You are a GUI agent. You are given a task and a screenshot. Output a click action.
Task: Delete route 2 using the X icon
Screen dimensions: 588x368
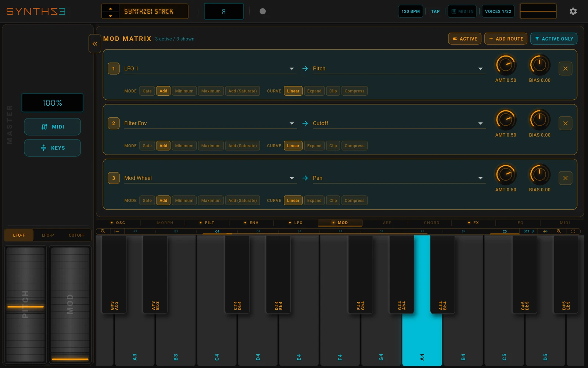(565, 123)
